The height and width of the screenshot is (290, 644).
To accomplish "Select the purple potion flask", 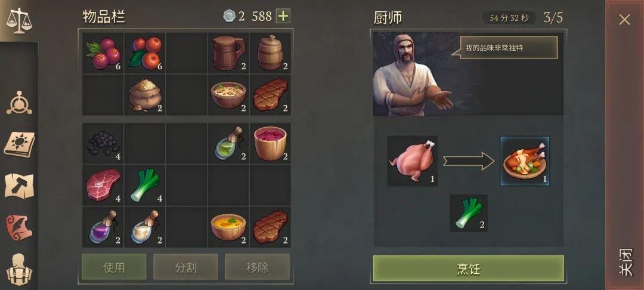I will (x=103, y=227).
